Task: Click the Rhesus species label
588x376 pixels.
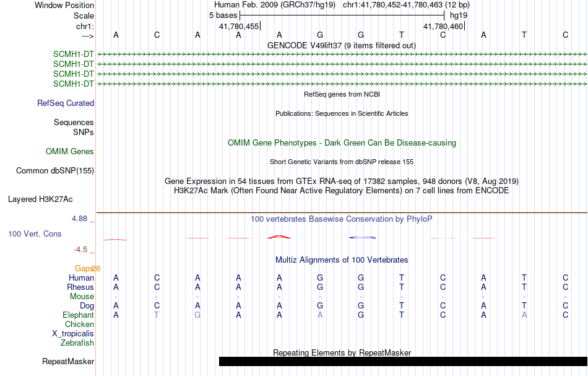Action: pos(80,287)
